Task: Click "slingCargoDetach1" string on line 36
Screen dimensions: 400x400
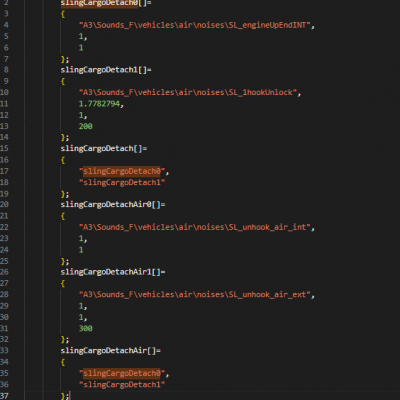Action: [x=122, y=385]
